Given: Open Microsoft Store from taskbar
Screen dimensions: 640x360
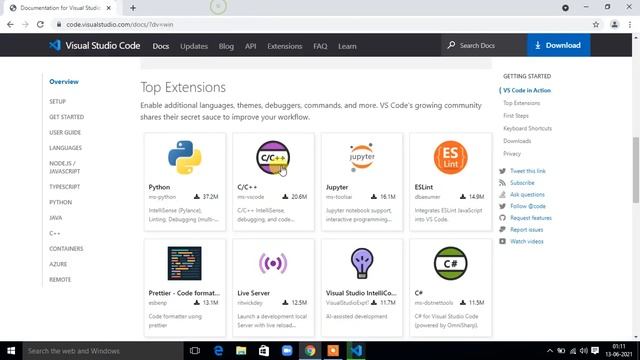Looking at the screenshot, I should 264,351.
